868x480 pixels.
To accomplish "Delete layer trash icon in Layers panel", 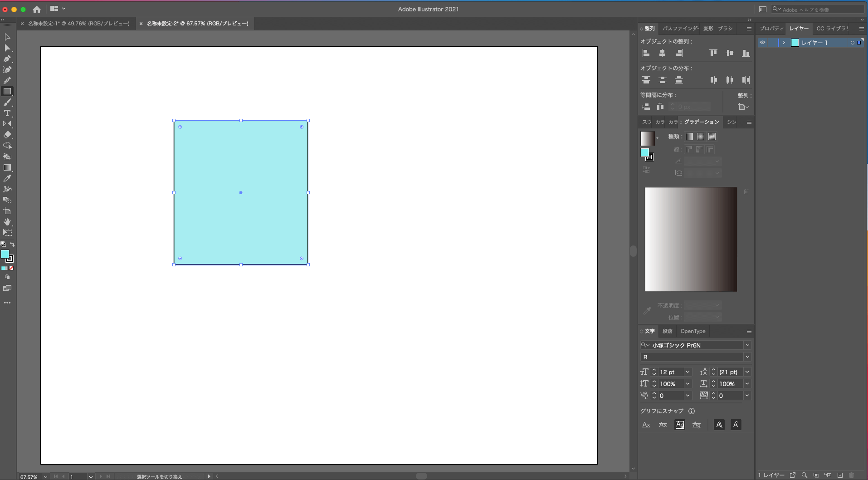I will (x=851, y=475).
